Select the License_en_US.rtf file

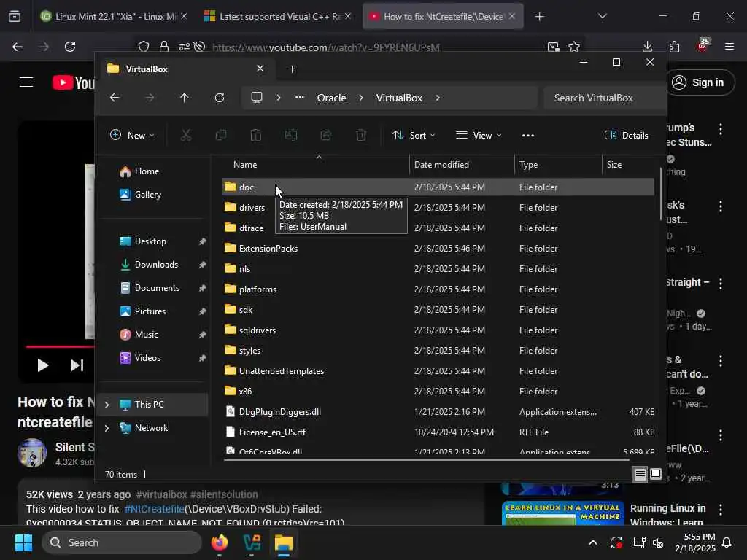pyautogui.click(x=438, y=432)
